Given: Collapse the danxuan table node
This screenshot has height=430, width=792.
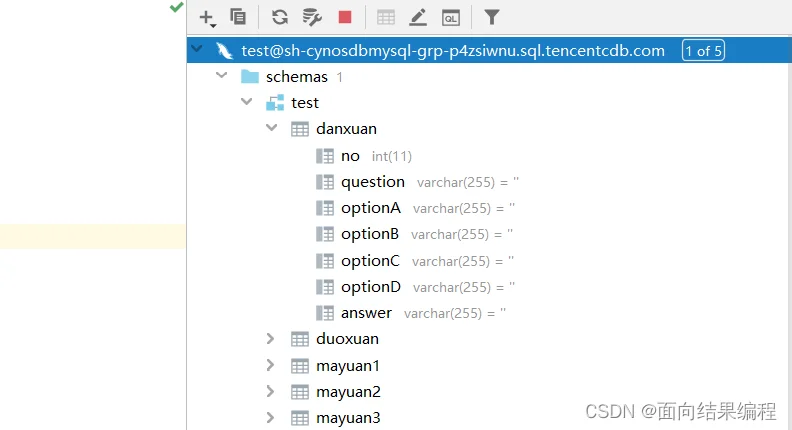Looking at the screenshot, I should point(271,128).
